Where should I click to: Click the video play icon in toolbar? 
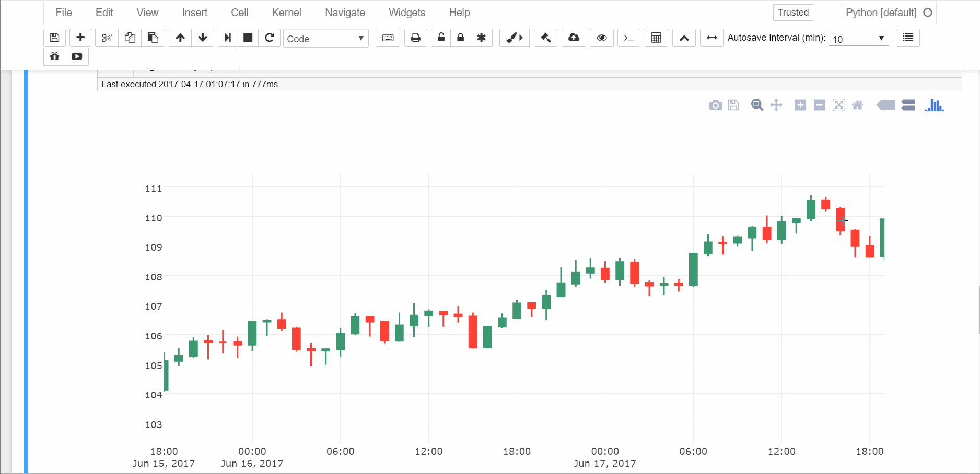77,56
